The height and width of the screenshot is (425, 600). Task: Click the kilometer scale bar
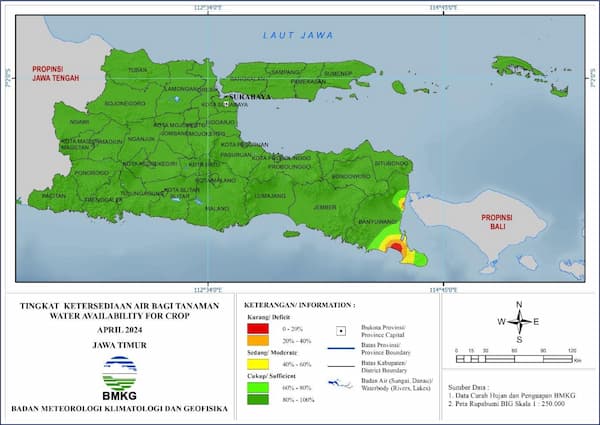pos(514,359)
